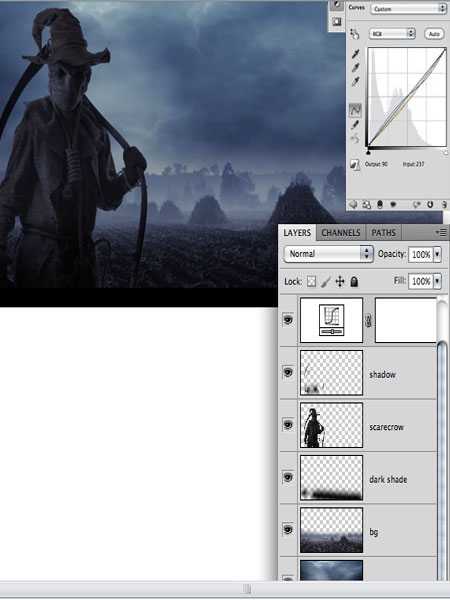Click the 'shadow' layer name
The width and height of the screenshot is (450, 600).
(x=382, y=375)
